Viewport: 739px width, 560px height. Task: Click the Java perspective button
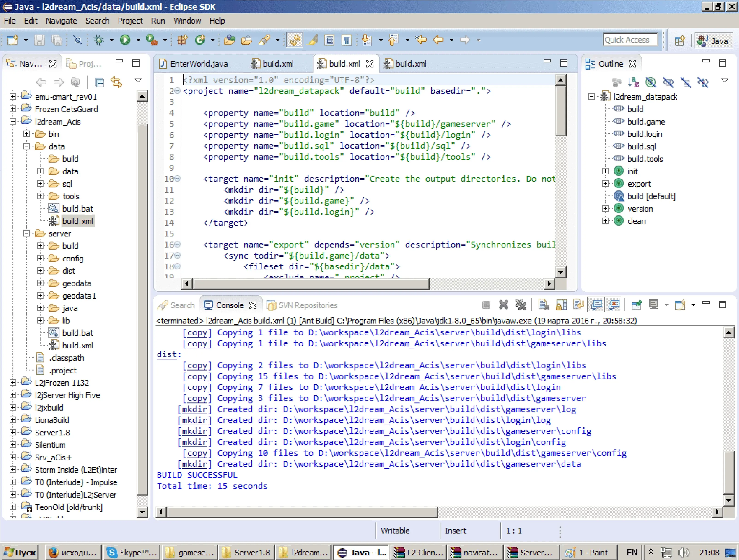[x=714, y=40]
